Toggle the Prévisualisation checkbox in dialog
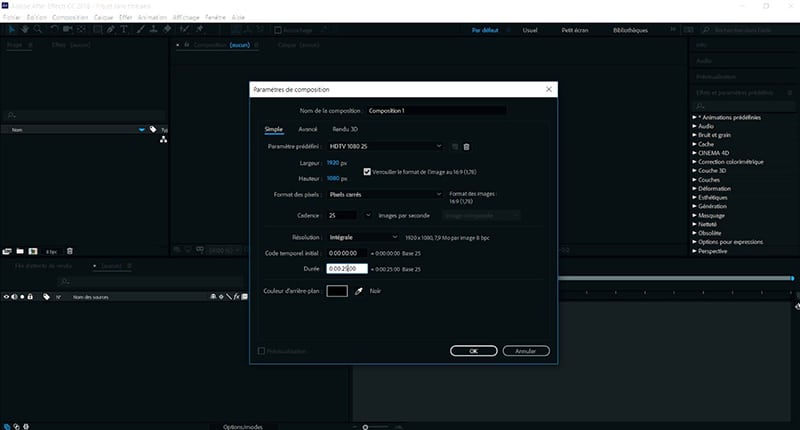This screenshot has height=430, width=800. [262, 351]
